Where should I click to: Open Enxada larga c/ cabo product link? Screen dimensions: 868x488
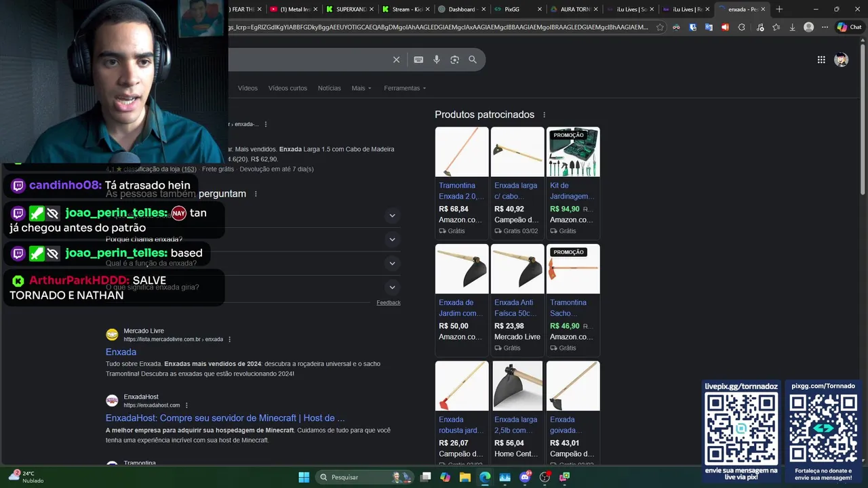(517, 191)
